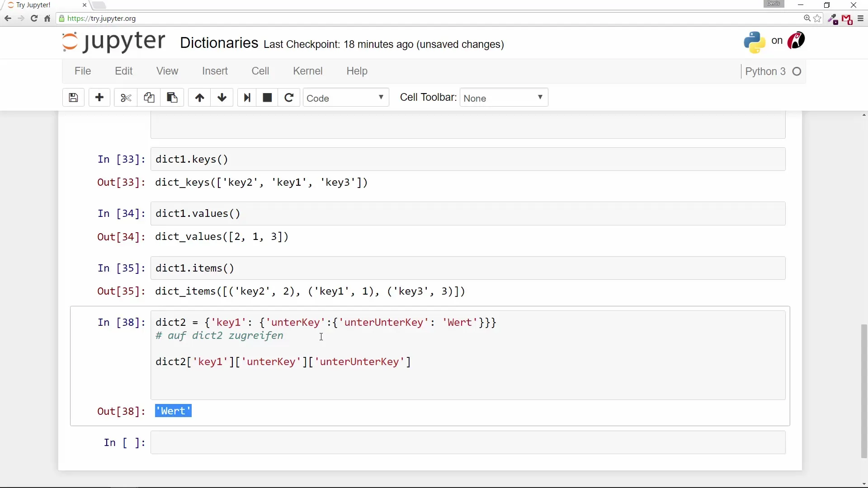This screenshot has width=868, height=488.
Task: Click the In [38] prompt label
Action: pyautogui.click(x=122, y=322)
